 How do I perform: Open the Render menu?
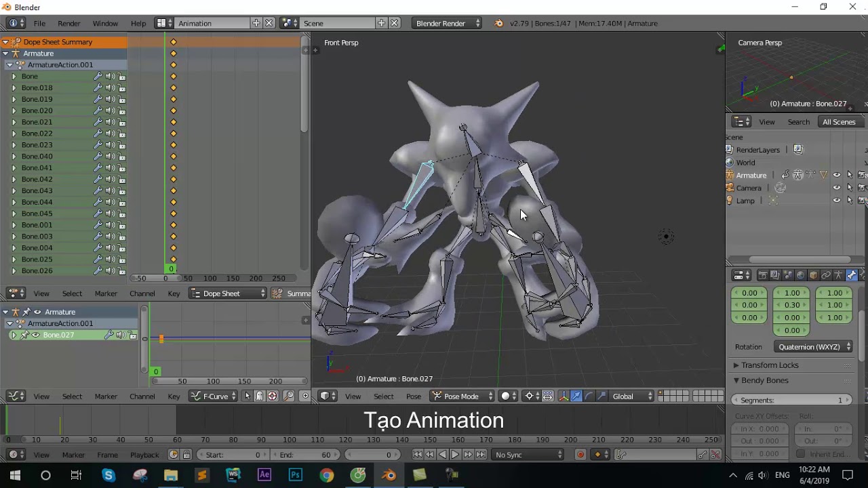point(68,23)
